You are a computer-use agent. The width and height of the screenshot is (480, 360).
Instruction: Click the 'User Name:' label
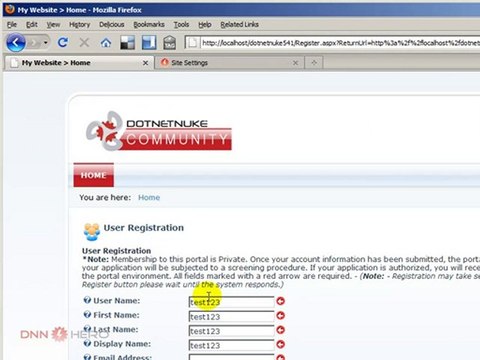tap(117, 300)
